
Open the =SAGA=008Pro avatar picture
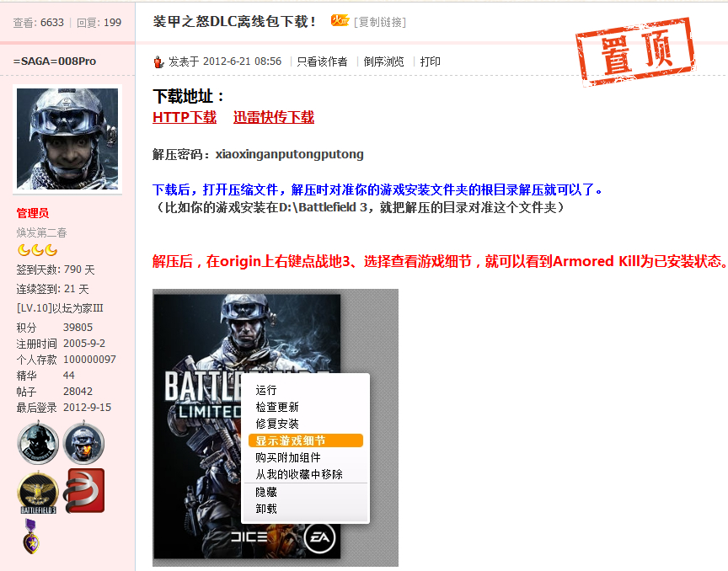[x=67, y=139]
